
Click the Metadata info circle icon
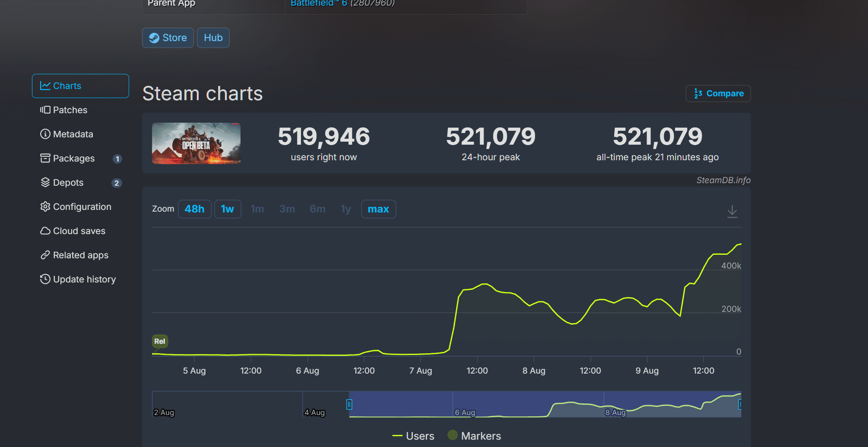tap(45, 134)
